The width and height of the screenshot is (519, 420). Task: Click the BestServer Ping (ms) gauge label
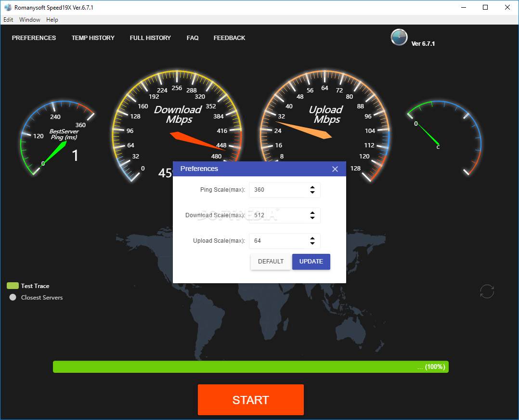pos(64,134)
